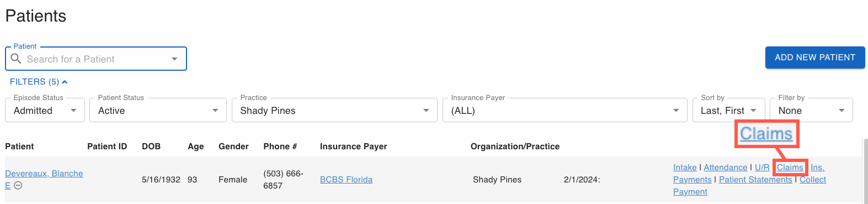The image size is (868, 204).
Task: Open the Episode Status dropdown
Action: tap(45, 110)
